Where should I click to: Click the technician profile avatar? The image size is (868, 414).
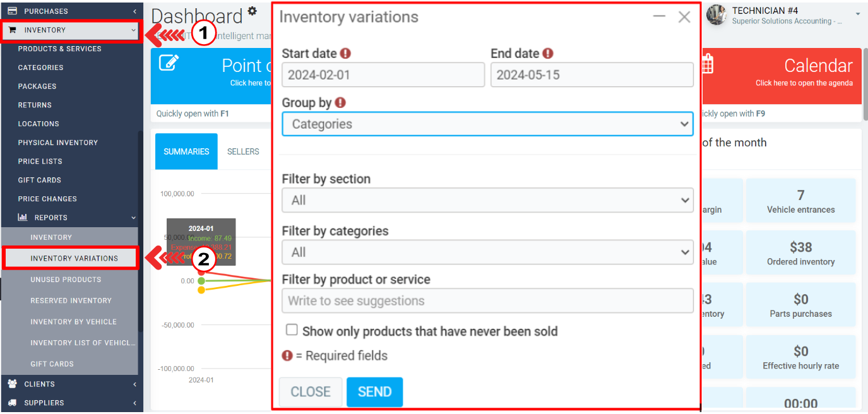[x=716, y=15]
